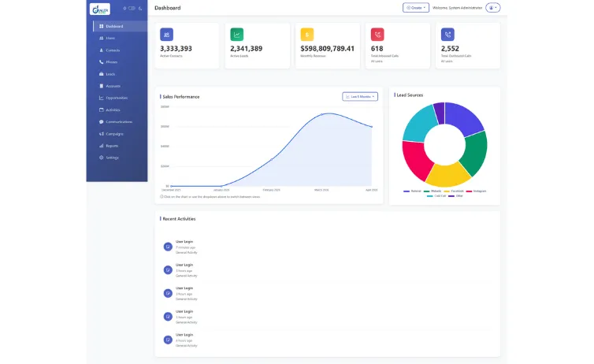Open the Users page via its icon
Screen dimensions: 594x364
point(101,39)
